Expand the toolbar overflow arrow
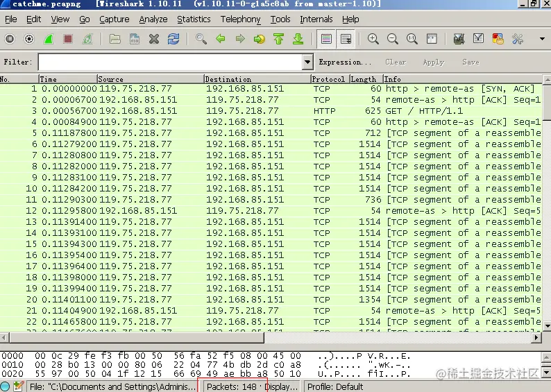 click(542, 39)
